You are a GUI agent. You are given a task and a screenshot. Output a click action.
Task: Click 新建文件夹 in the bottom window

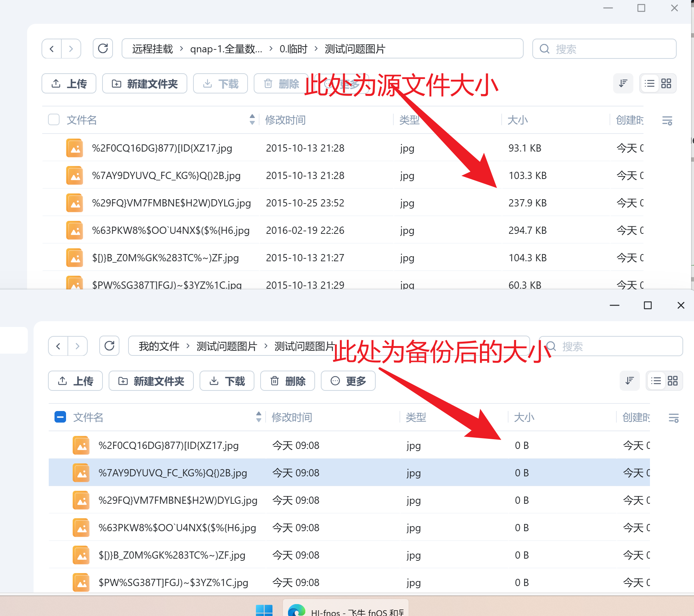(x=151, y=381)
